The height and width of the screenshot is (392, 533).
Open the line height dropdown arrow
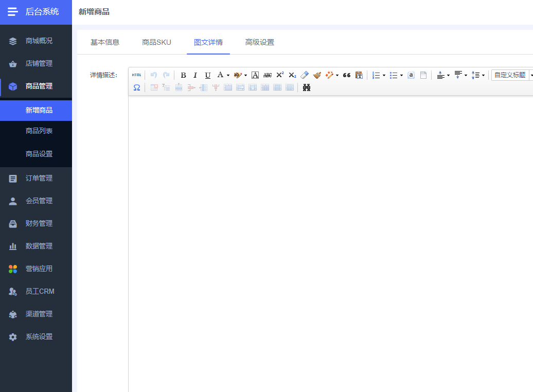pyautogui.click(x=484, y=76)
